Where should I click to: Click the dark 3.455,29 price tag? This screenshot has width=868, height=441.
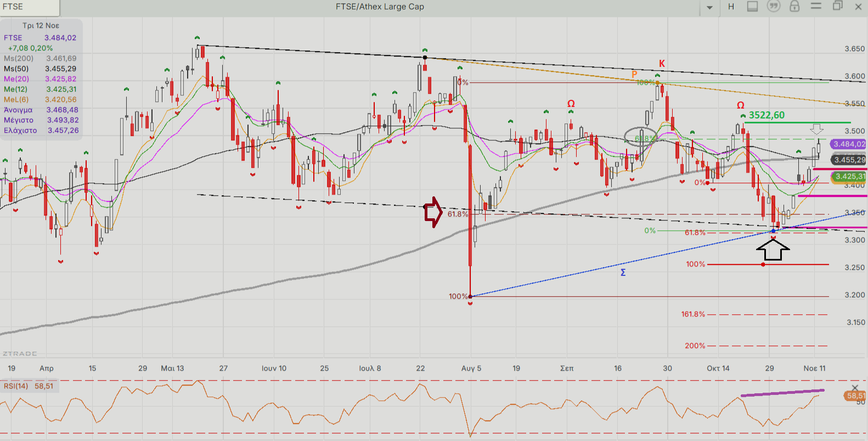849,160
